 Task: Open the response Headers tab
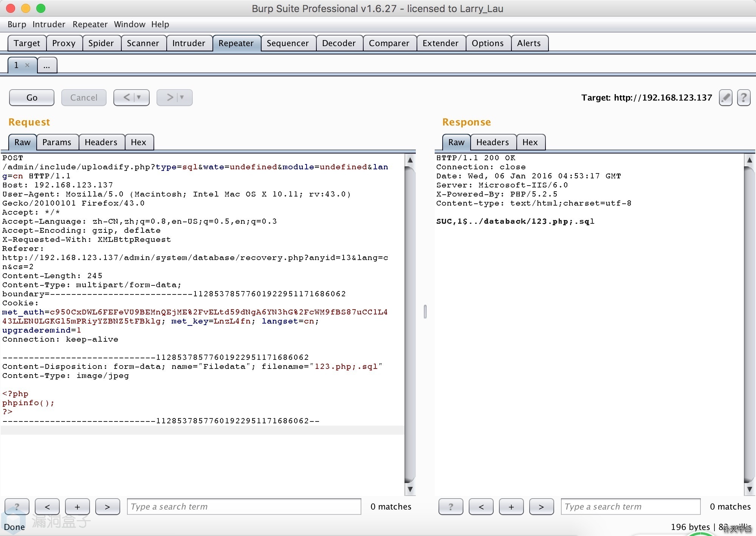click(x=493, y=142)
